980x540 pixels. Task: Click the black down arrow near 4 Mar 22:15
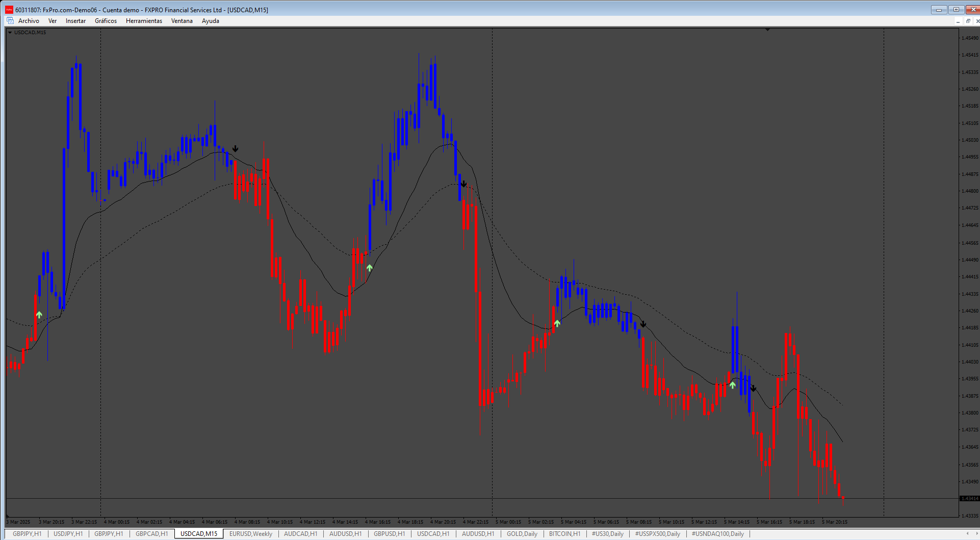tap(463, 184)
